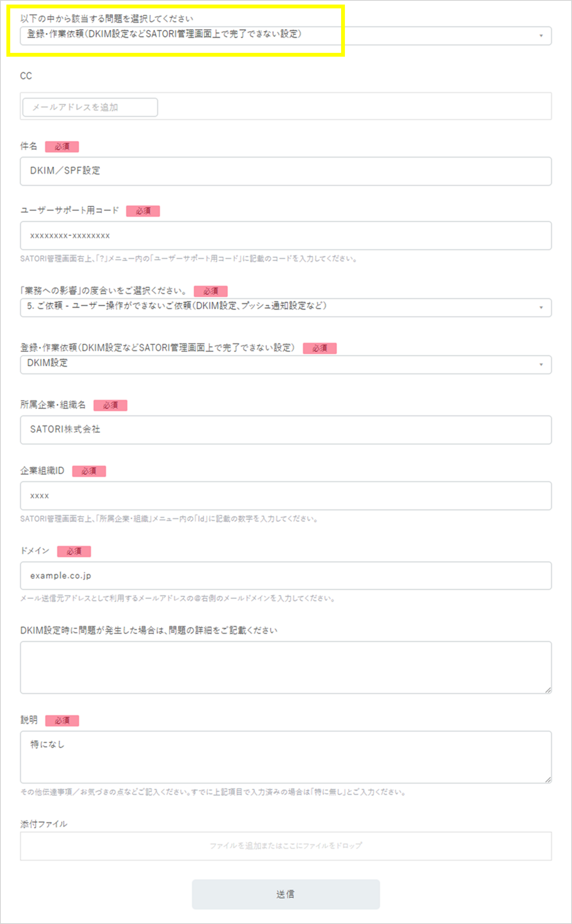Click the CC メールアドレスを追加 field
The height and width of the screenshot is (924, 572).
pyautogui.click(x=90, y=107)
